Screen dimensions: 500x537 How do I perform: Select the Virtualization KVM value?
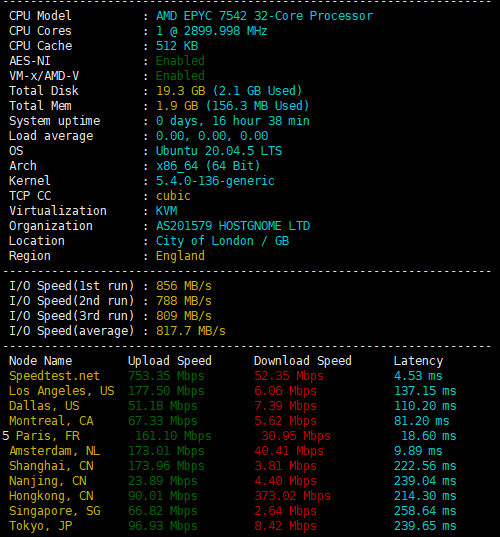click(x=166, y=211)
